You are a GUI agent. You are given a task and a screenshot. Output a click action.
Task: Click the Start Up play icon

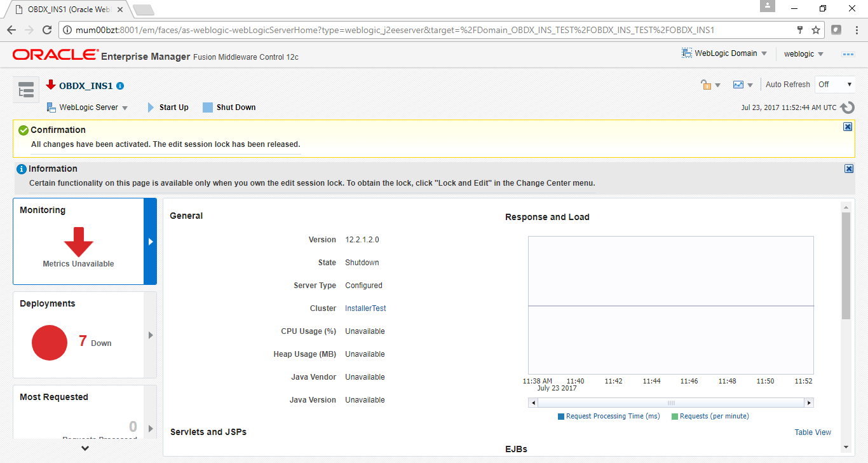tap(151, 107)
